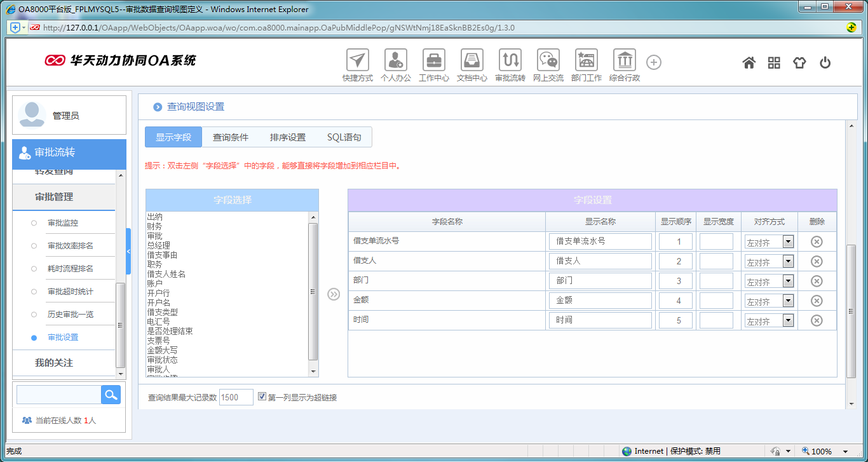Open the 快捷方式 shortcut icon
Viewport: 868px width, 462px height.
(357, 60)
